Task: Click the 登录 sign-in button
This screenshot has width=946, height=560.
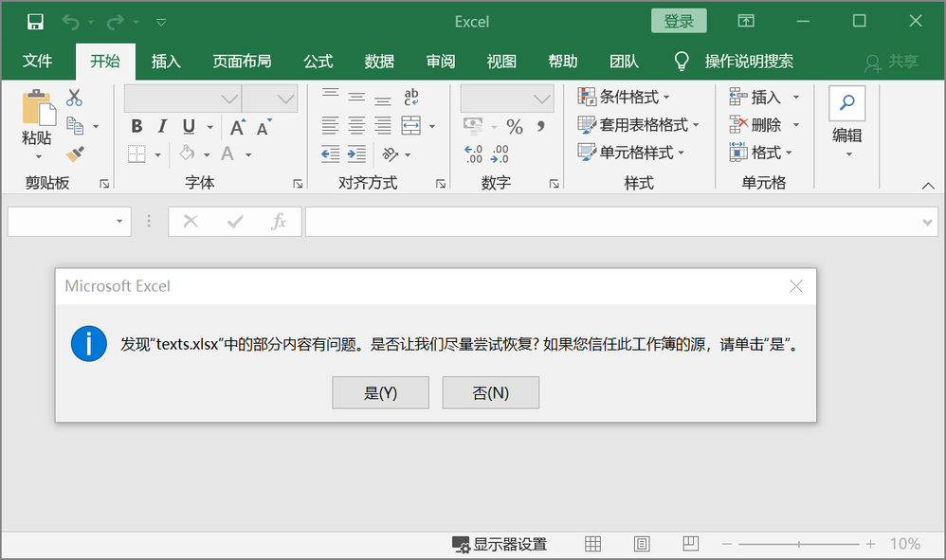Action: (679, 21)
